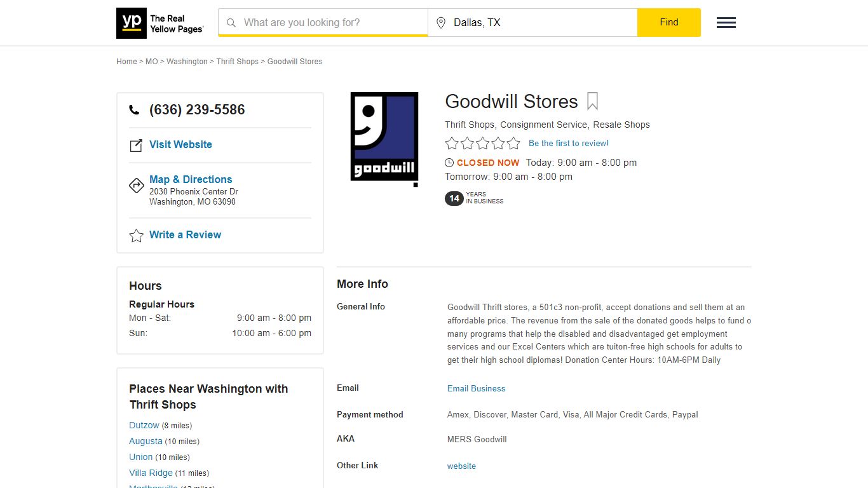Open the Union nearby place link
The image size is (868, 488).
tap(141, 457)
